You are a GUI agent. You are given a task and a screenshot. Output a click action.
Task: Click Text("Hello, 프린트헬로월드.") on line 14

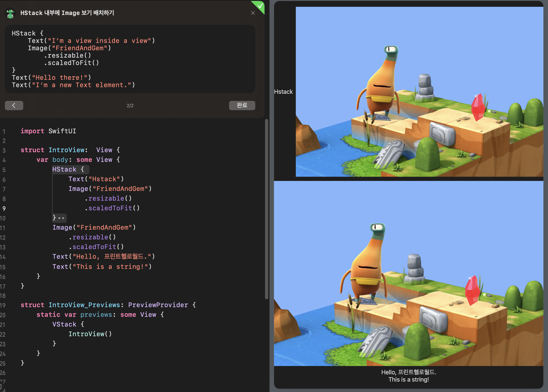[104, 256]
